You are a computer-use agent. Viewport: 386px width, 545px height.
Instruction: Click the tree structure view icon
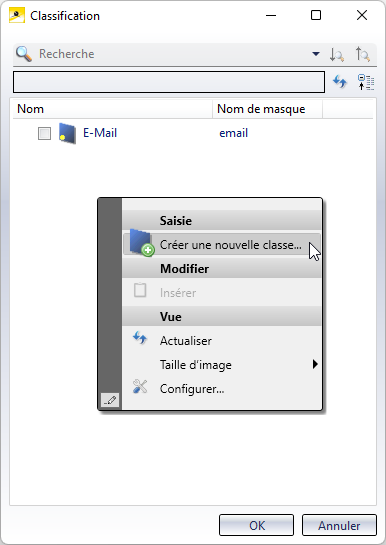(366, 82)
